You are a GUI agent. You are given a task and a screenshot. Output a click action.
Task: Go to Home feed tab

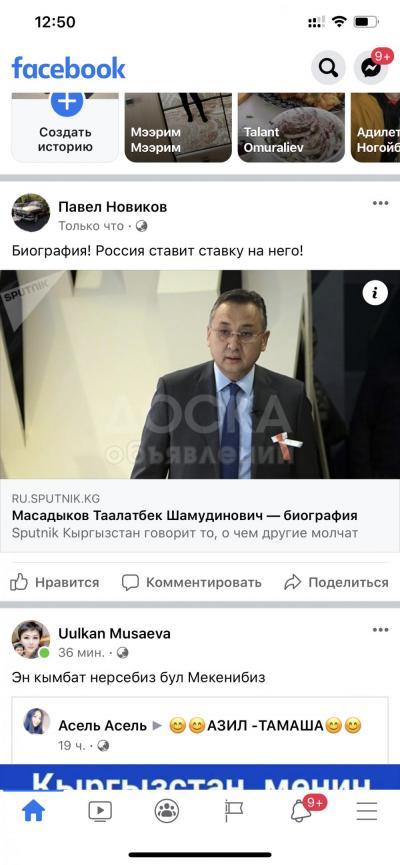[33, 810]
